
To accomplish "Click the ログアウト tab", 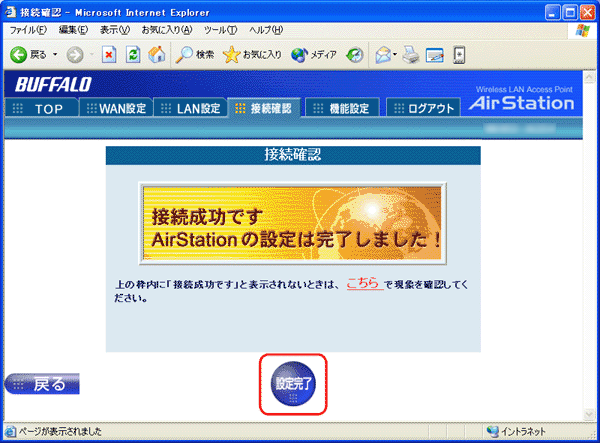I will click(423, 109).
